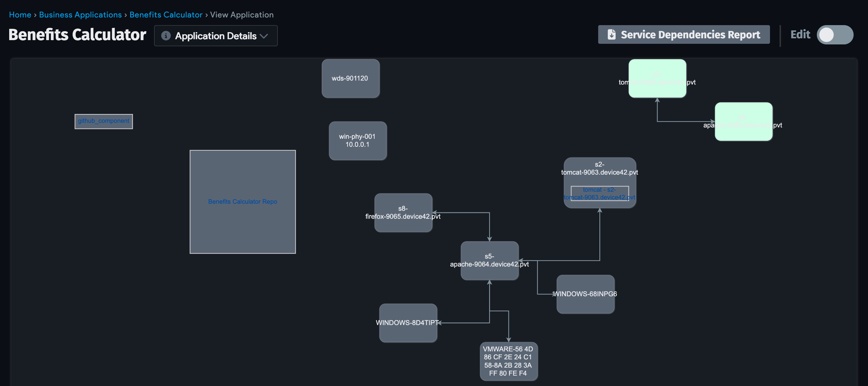Select the wds-901120 node
The image size is (868, 386).
(x=350, y=78)
